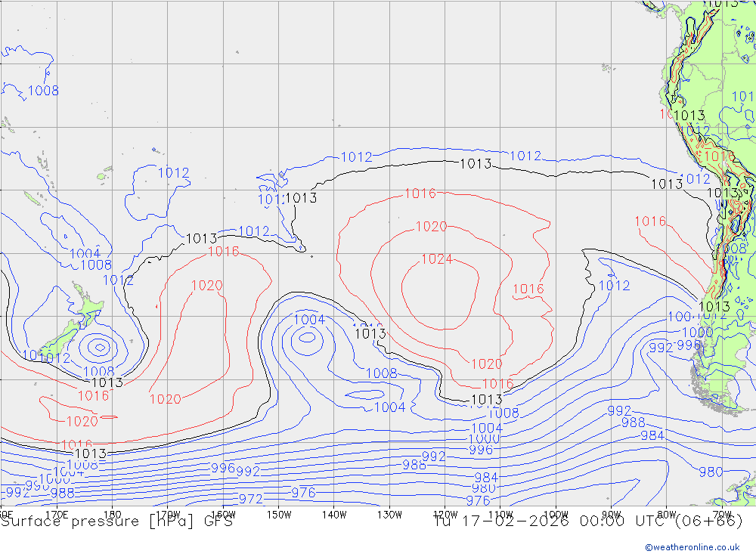
Task: Click the blue 980 label near the bottom-right corner
Action: [711, 472]
